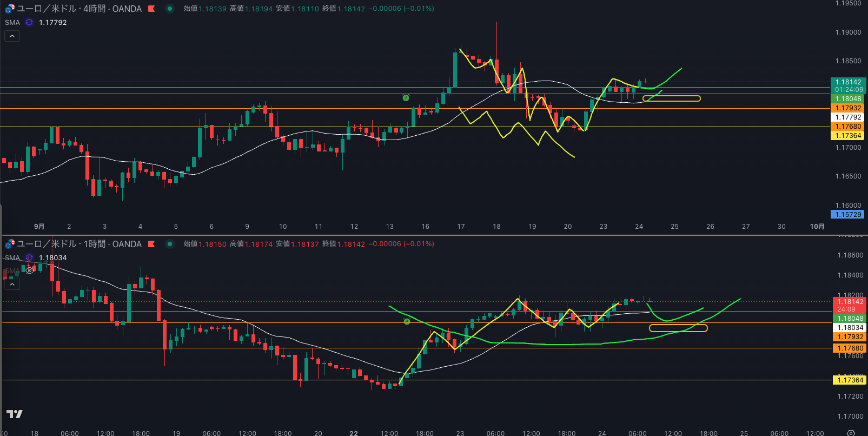The width and height of the screenshot is (868, 436).
Task: Click the blue 1.15729 price label
Action: [x=847, y=214]
